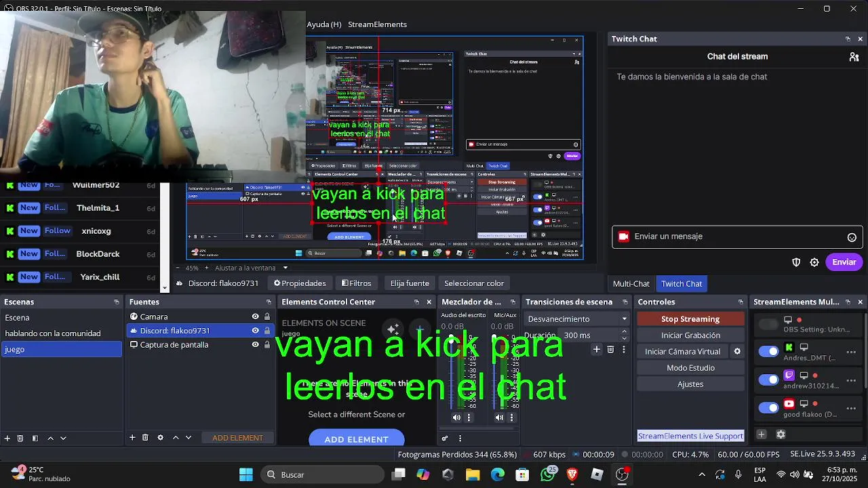This screenshot has height=488, width=868.
Task: Open virtual camera settings gear
Action: click(x=737, y=352)
